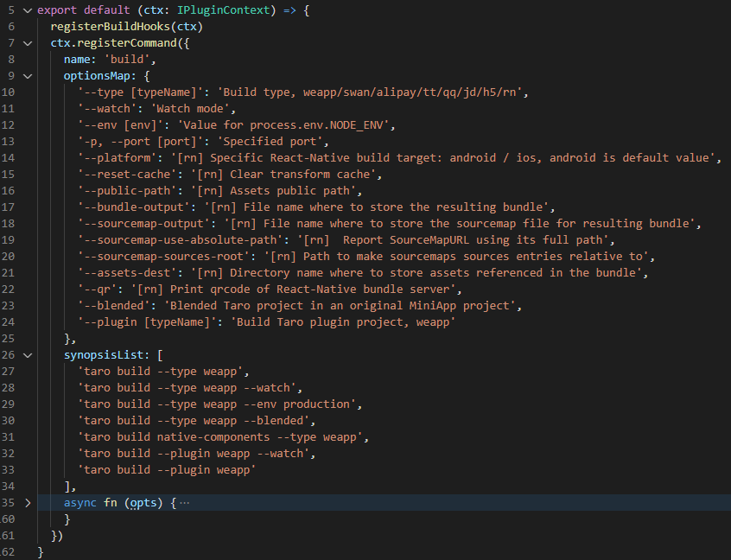Image resolution: width=731 pixels, height=560 pixels.
Task: Click the registerBuildHooks function call
Action: pos(110,27)
